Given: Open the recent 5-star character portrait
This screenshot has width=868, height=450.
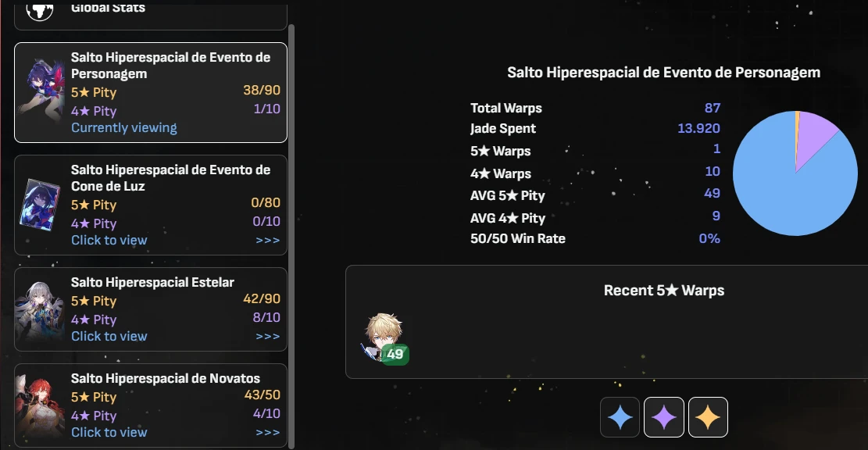Looking at the screenshot, I should [383, 337].
